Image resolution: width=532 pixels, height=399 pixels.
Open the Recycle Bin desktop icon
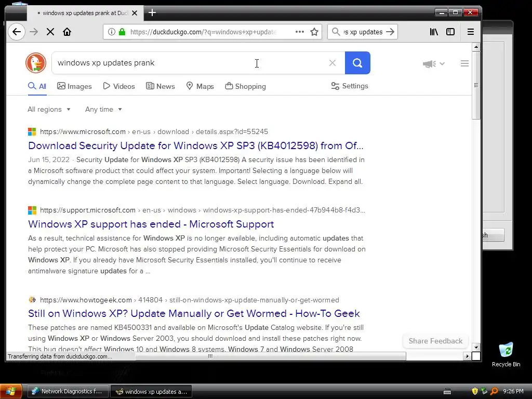pos(506,355)
